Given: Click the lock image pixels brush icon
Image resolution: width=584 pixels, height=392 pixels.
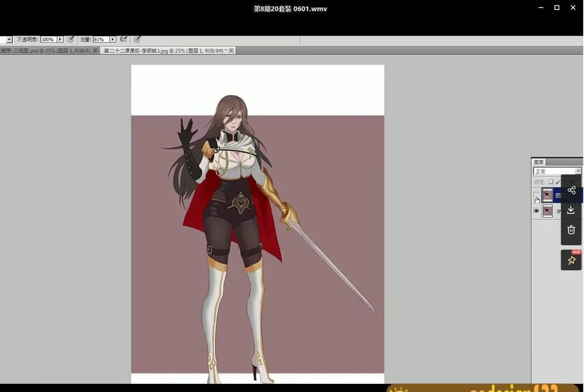Looking at the screenshot, I should (558, 182).
